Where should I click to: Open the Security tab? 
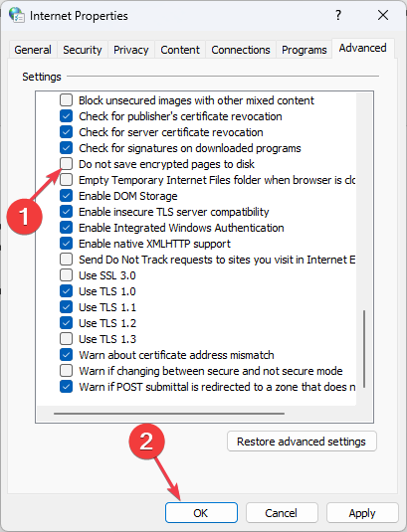coord(83,50)
